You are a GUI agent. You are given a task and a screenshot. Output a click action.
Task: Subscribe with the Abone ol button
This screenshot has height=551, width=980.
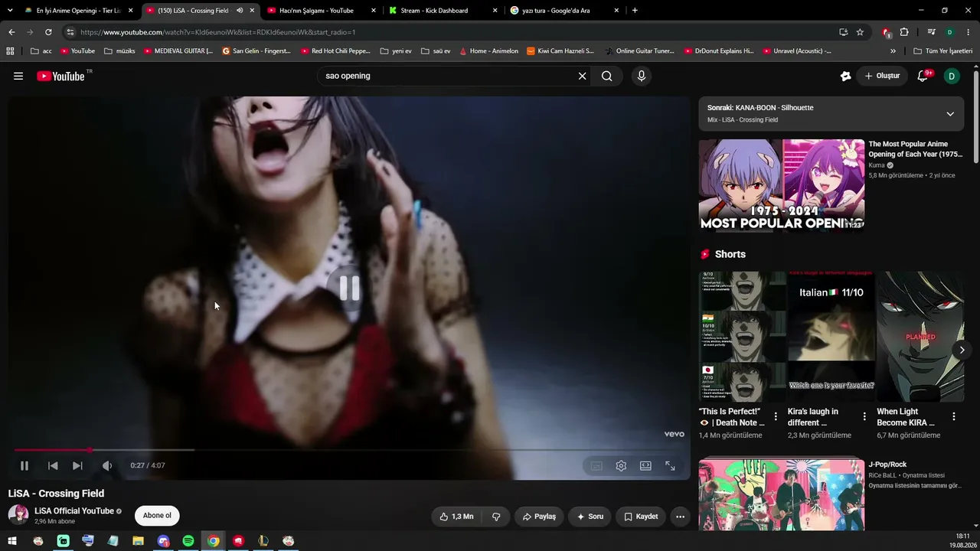click(157, 516)
